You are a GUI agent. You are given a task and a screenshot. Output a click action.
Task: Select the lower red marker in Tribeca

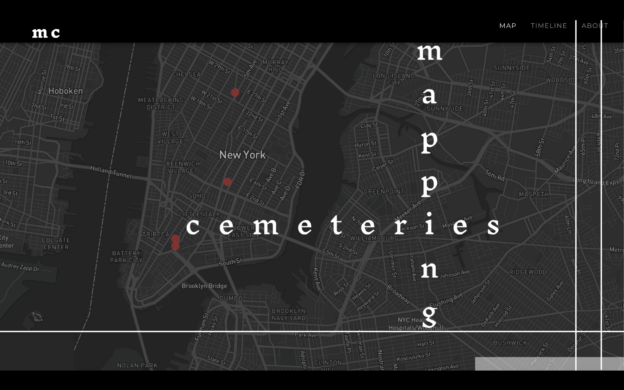click(176, 246)
